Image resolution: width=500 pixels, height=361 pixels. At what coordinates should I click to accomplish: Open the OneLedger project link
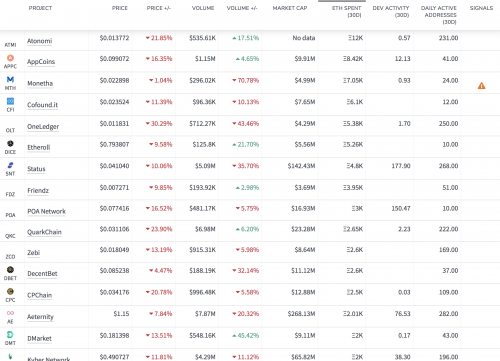tap(43, 127)
